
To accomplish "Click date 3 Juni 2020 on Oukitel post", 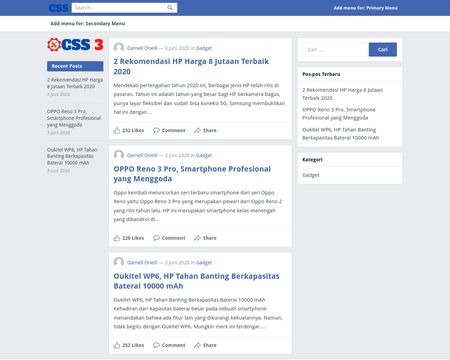I will (177, 263).
